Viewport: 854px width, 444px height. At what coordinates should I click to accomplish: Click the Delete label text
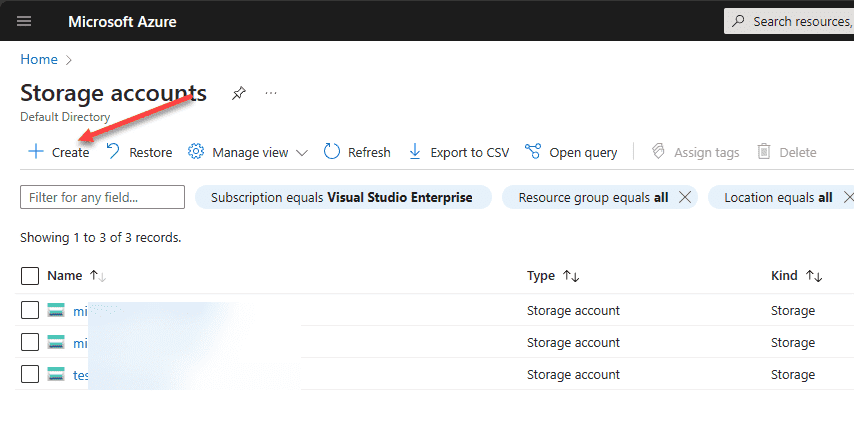coord(798,153)
